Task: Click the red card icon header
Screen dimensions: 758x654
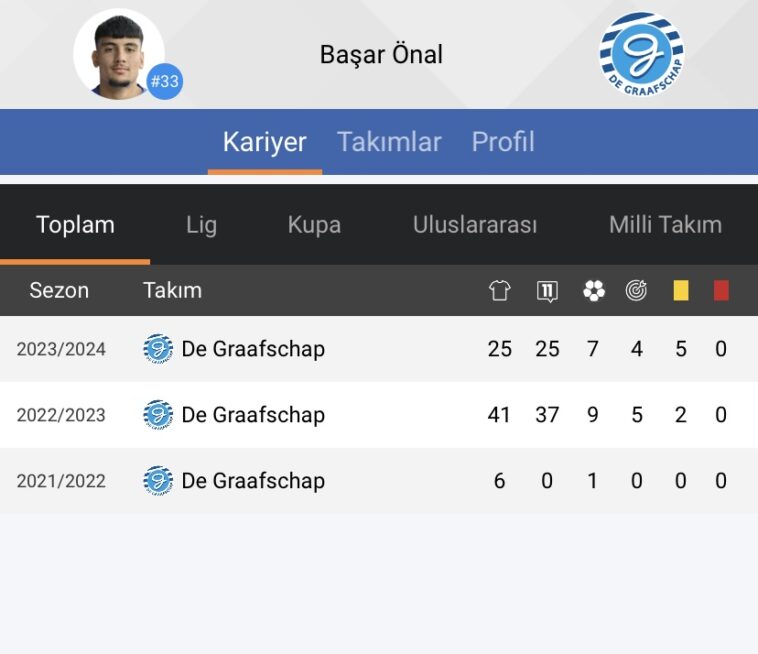Action: coord(721,291)
